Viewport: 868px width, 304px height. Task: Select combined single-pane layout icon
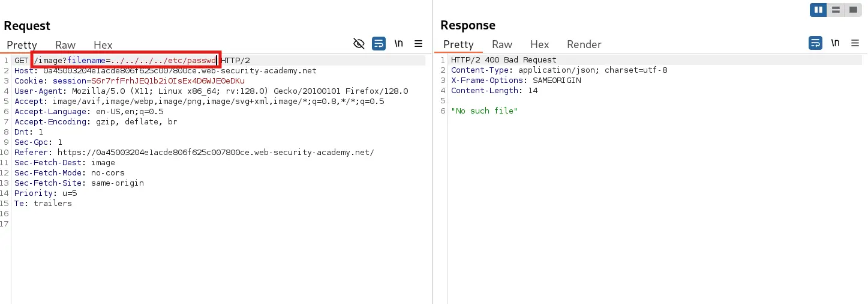coord(853,10)
